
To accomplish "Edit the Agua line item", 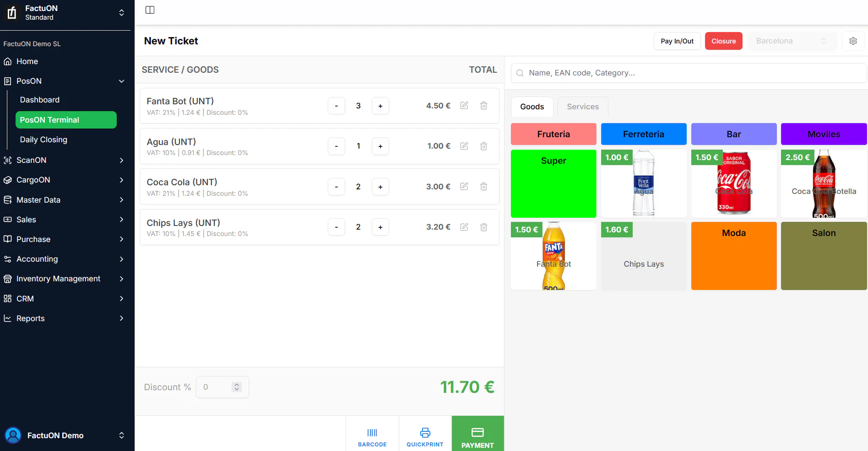I will click(x=464, y=146).
